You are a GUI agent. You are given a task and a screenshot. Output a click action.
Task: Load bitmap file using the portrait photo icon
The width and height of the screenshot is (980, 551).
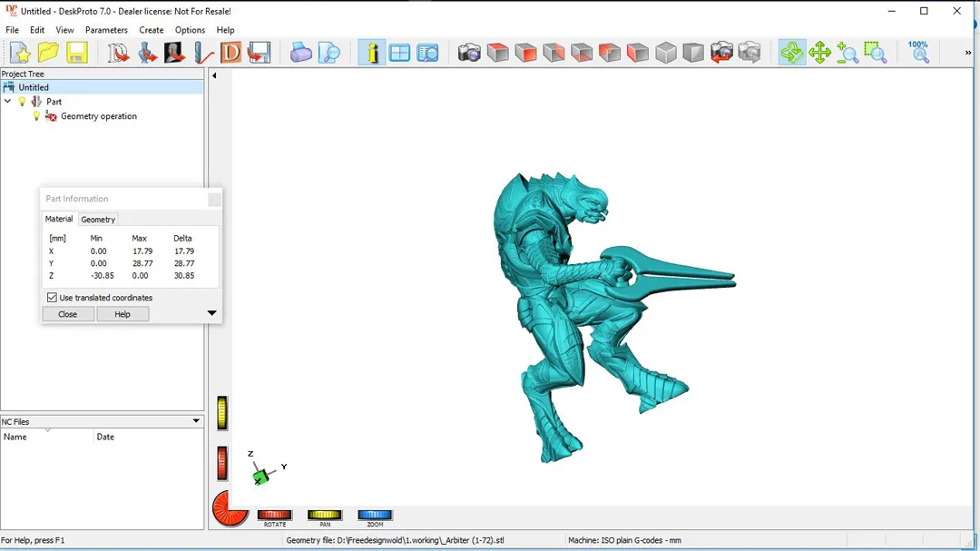pos(174,53)
